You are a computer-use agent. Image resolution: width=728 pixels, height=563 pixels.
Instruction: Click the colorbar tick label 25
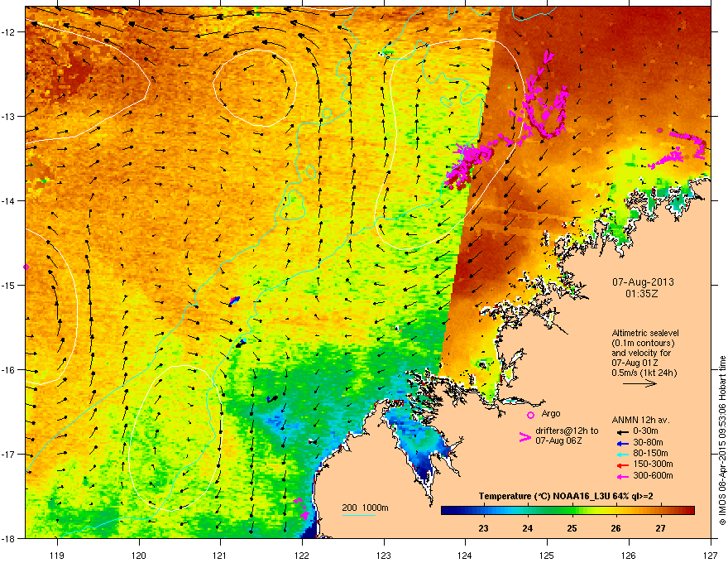click(x=572, y=528)
